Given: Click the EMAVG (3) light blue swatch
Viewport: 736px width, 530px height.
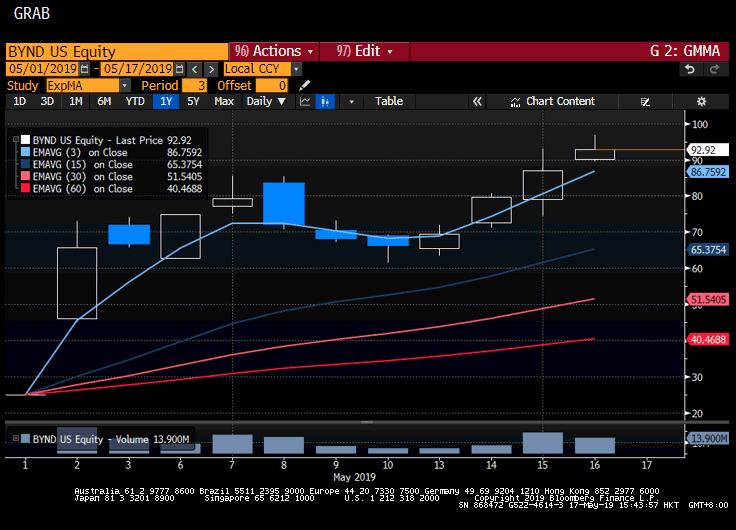Looking at the screenshot, I should pos(25,152).
